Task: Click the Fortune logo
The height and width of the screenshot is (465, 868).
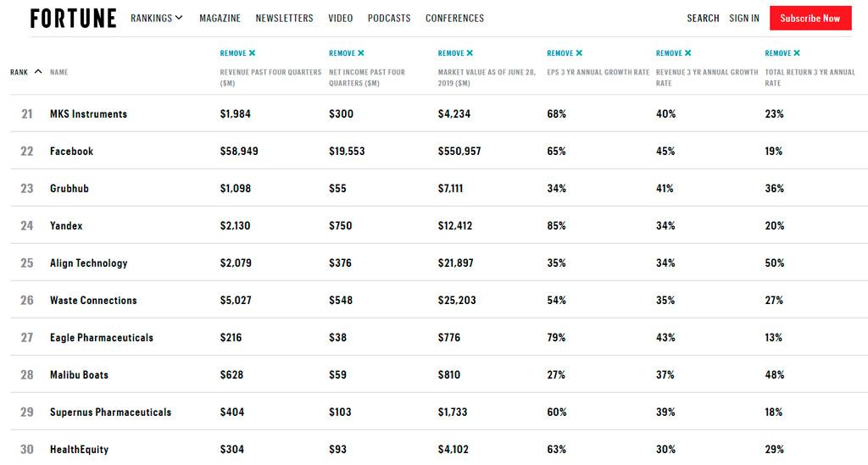Action: click(x=73, y=19)
